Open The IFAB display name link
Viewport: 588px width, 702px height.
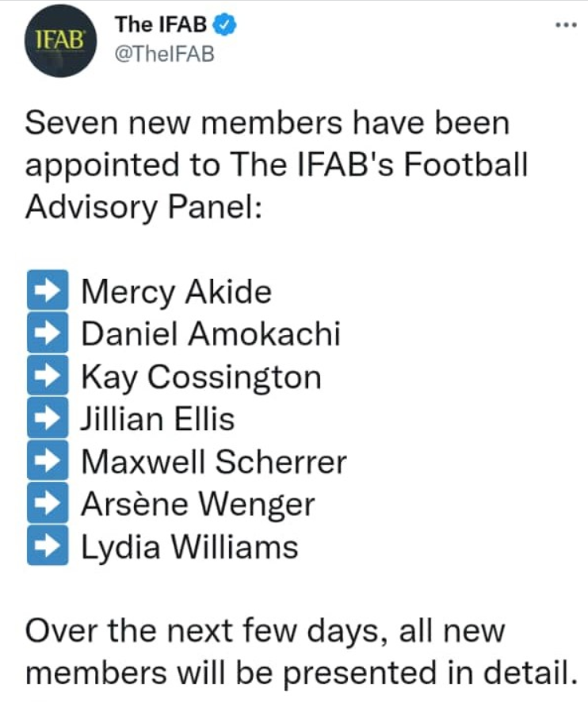[161, 25]
